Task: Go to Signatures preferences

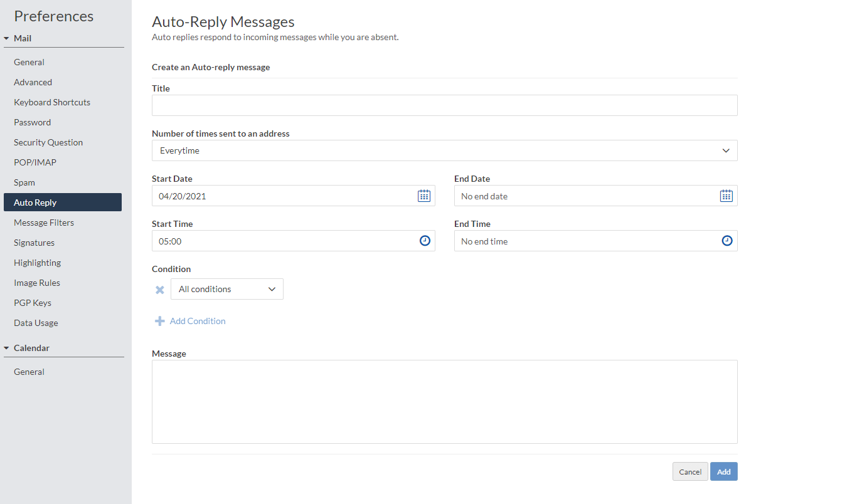Action: click(35, 243)
